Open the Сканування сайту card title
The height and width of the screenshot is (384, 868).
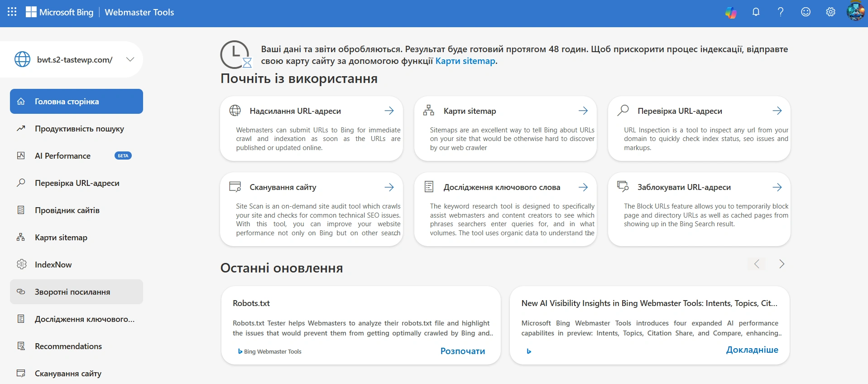tap(283, 187)
